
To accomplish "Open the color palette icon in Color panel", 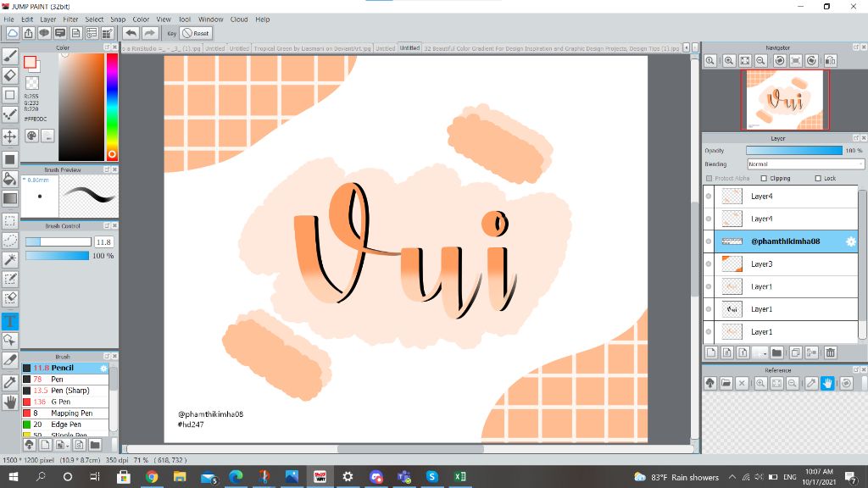I will 32,136.
